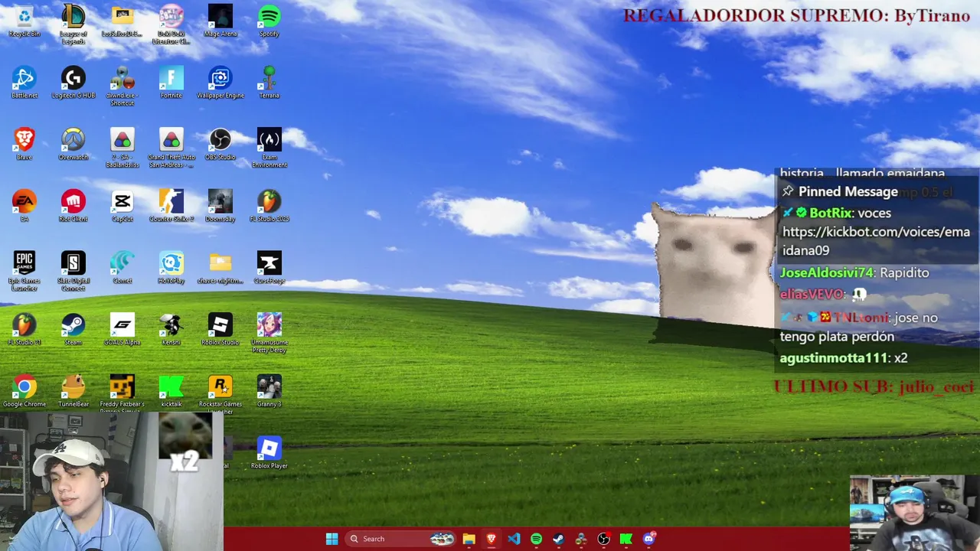Screen dimensions: 980x551
Task: Launch the Battle.net desktop shortcut
Action: coord(24,83)
